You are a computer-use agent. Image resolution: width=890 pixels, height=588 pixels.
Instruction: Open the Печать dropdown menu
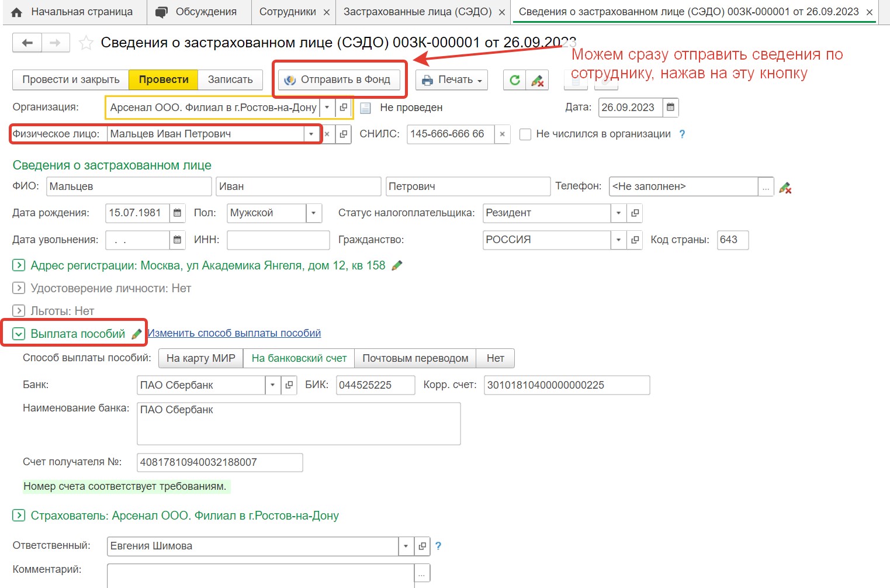click(x=452, y=80)
